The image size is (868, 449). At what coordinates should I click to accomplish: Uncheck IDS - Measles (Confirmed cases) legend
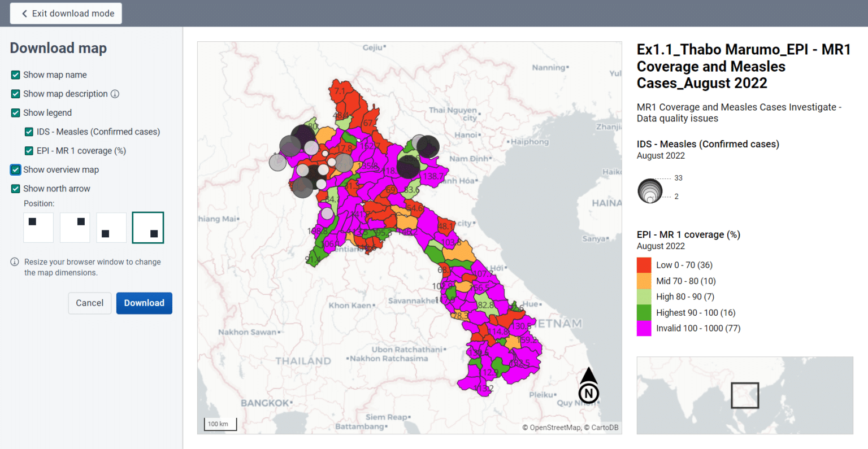pos(29,132)
